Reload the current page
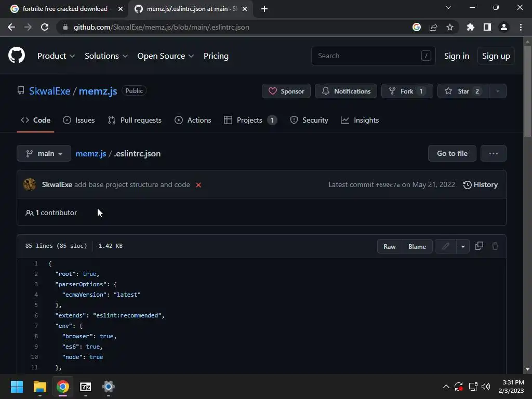The height and width of the screenshot is (399, 532). pyautogui.click(x=45, y=27)
